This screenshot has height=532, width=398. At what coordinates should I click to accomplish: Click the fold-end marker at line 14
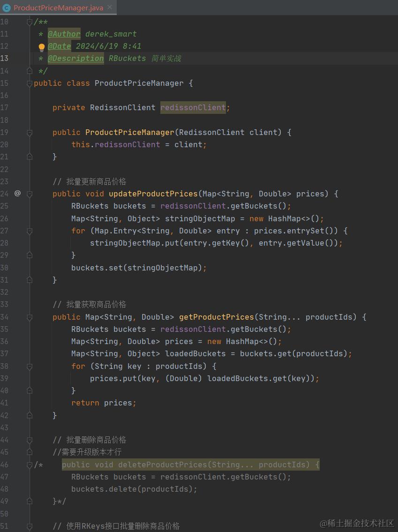click(x=29, y=71)
